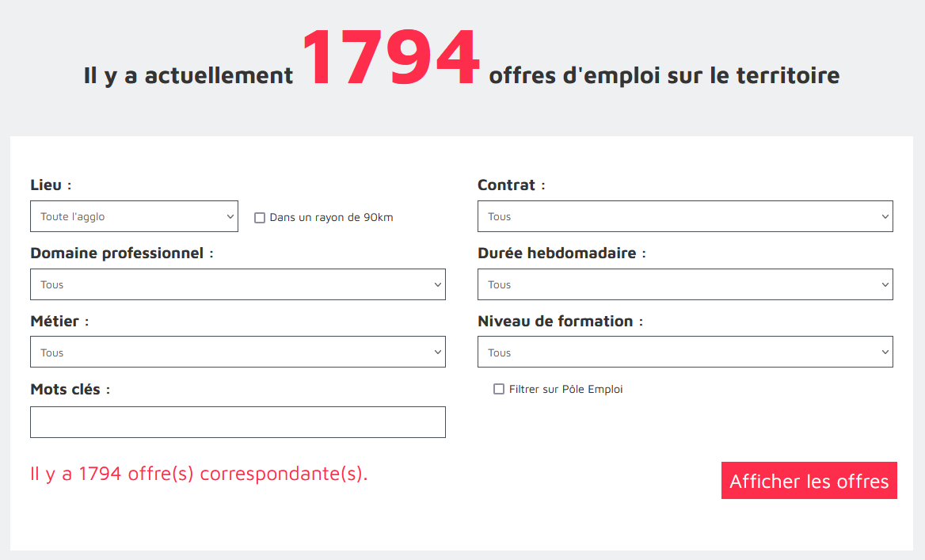Click the Domaine professionnel label
This screenshot has width=925, height=560.
tap(117, 253)
